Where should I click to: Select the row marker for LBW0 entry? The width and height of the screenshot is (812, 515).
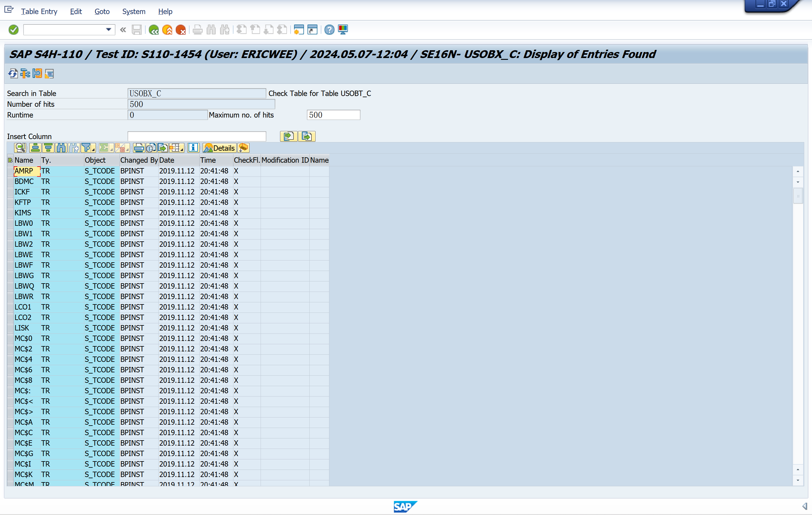pos(10,223)
